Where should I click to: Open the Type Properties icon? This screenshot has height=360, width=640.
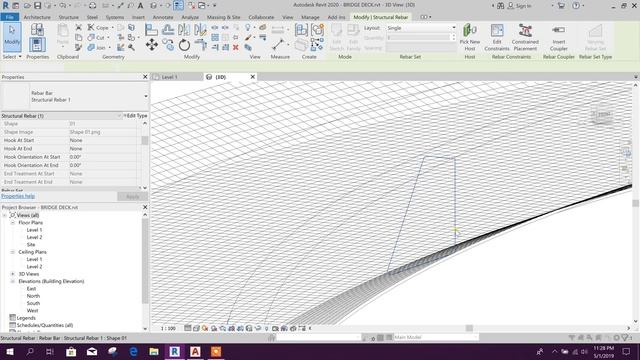37,29
